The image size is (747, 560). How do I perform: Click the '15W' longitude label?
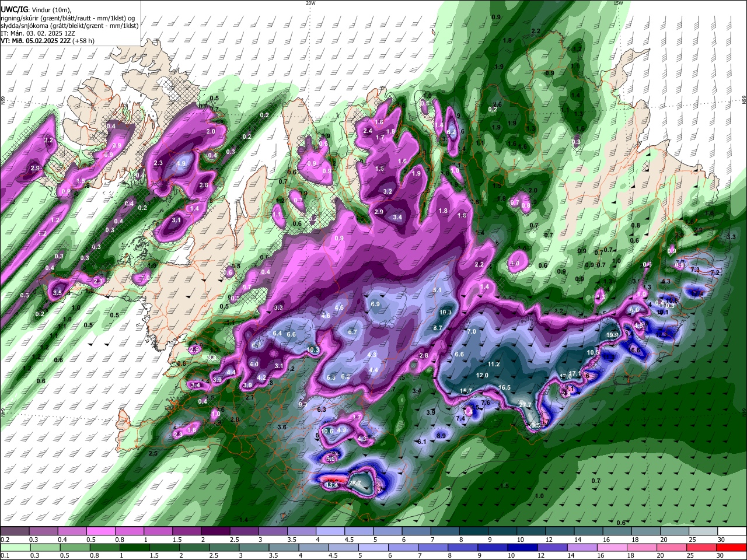coord(618,3)
